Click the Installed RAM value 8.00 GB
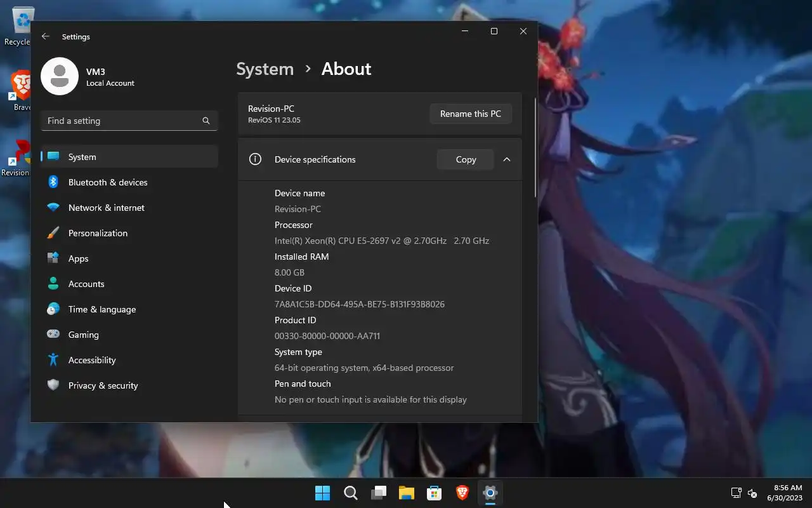The height and width of the screenshot is (508, 812). (289, 272)
